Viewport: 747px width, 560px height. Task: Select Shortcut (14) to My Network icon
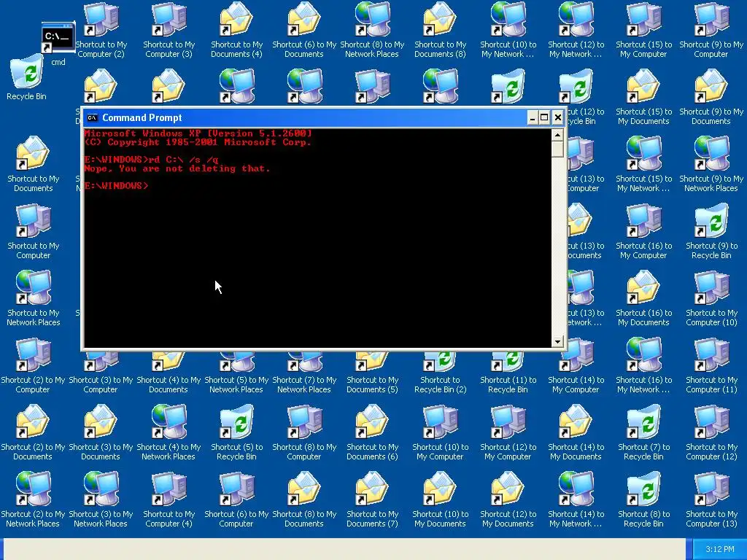(x=576, y=489)
